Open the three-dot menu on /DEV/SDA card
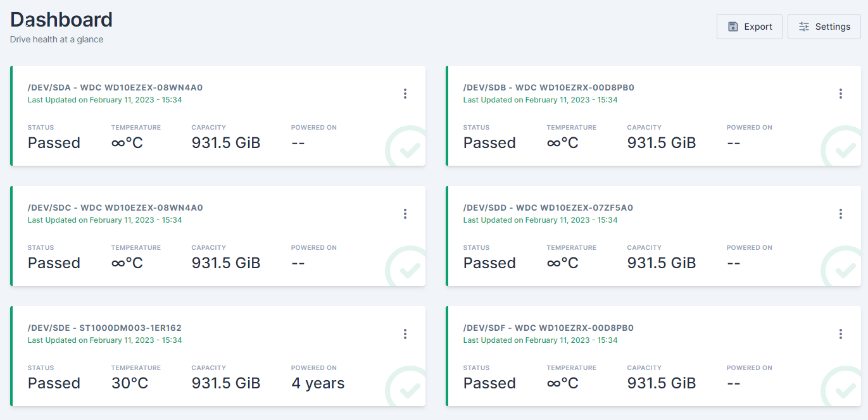Image resolution: width=868 pixels, height=420 pixels. click(x=405, y=93)
